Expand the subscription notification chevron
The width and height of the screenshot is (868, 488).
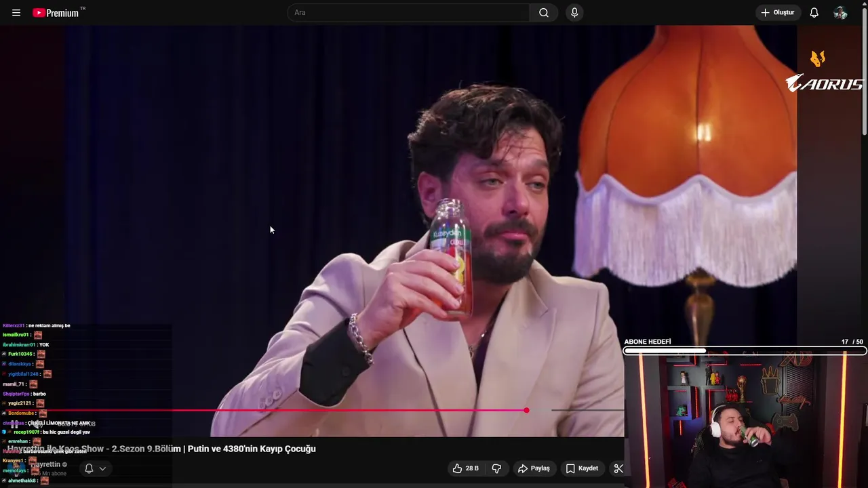pyautogui.click(x=102, y=468)
